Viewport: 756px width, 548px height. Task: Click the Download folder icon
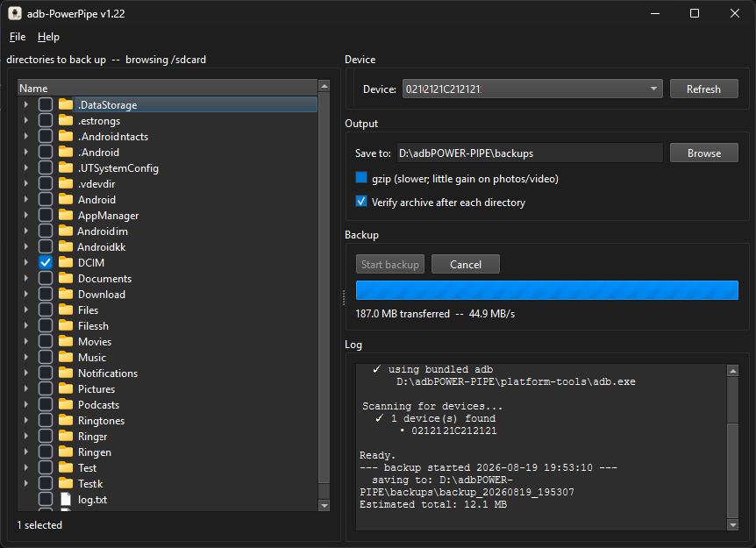[66, 294]
